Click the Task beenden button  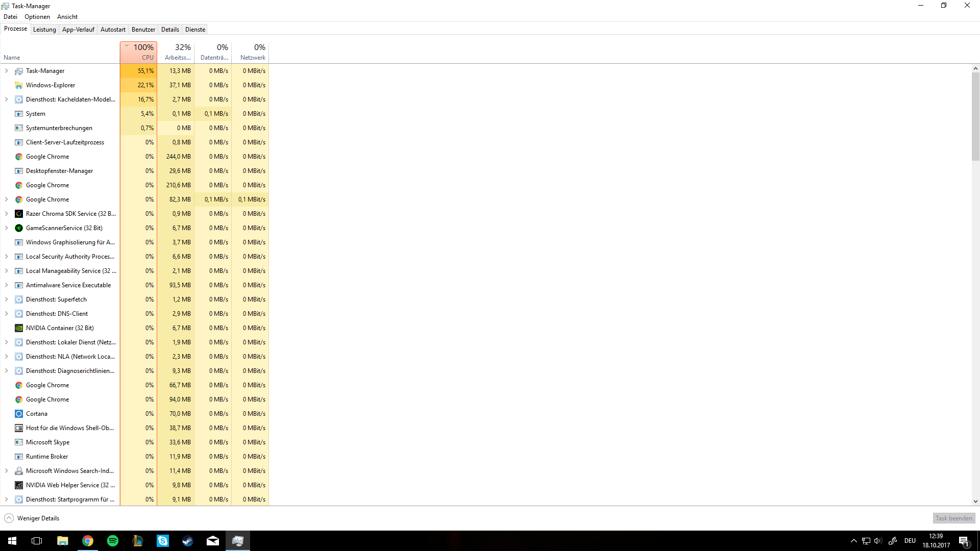953,518
